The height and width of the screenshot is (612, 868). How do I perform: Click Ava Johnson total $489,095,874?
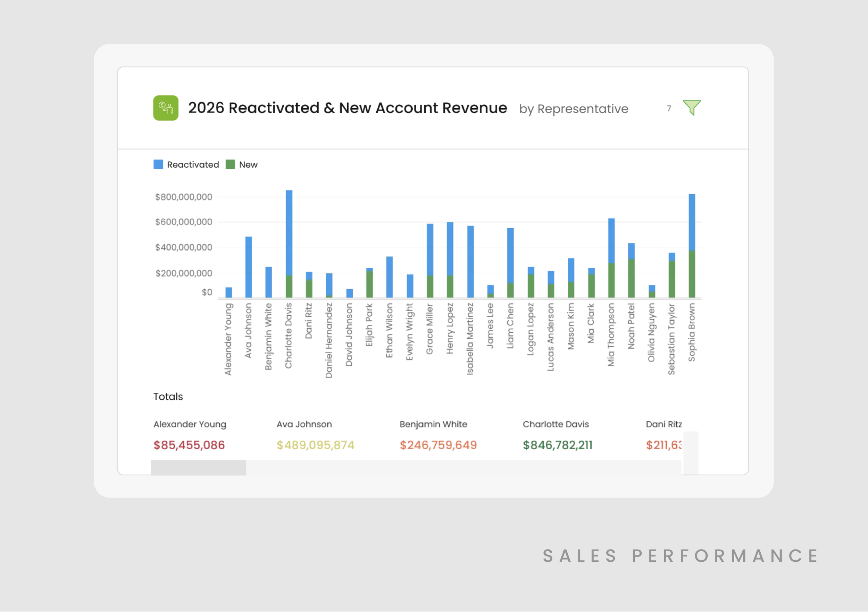(x=316, y=445)
